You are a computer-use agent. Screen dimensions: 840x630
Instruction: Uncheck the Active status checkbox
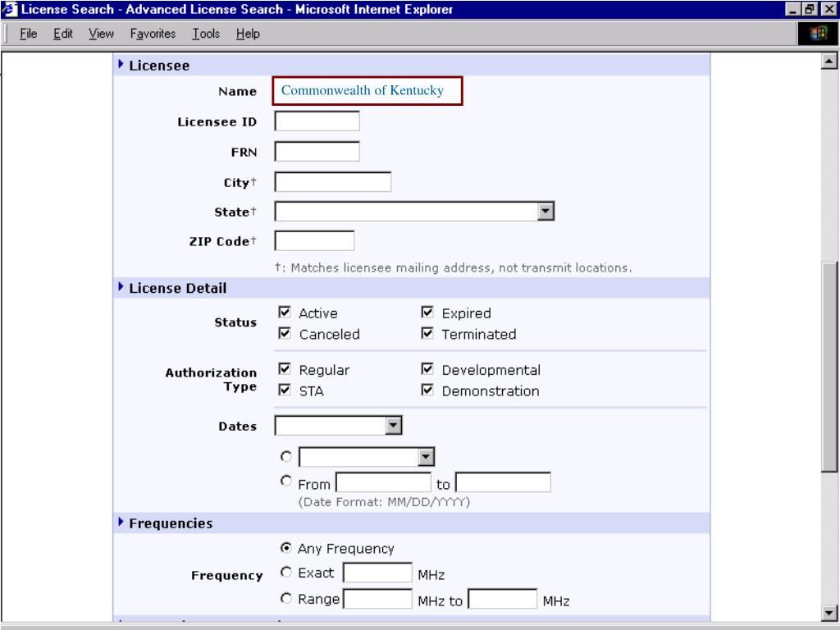[x=285, y=313]
